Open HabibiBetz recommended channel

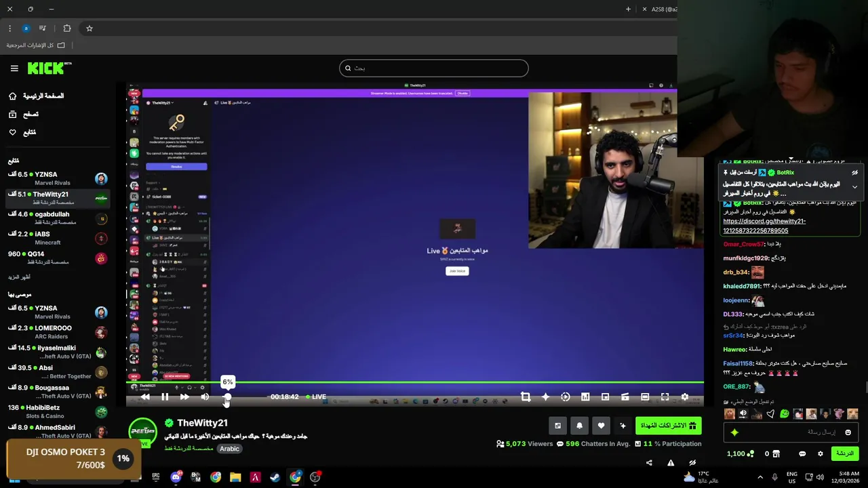click(x=58, y=411)
